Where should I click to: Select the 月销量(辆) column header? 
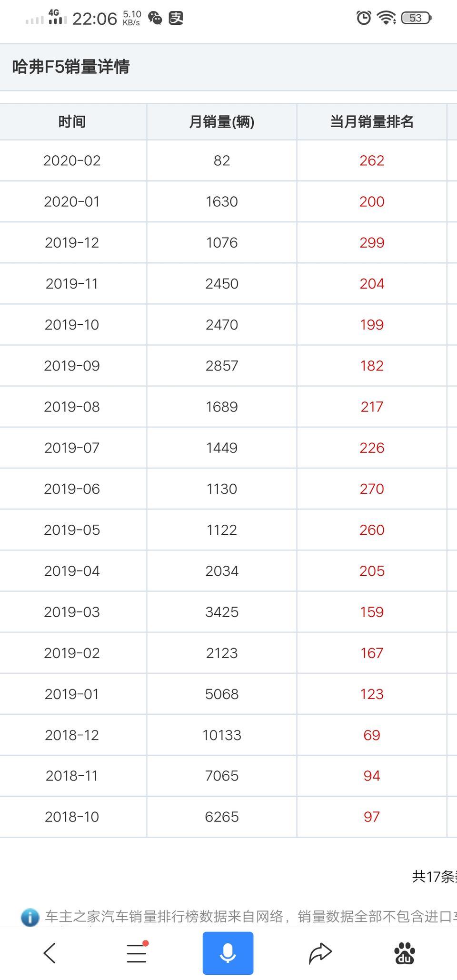click(222, 122)
